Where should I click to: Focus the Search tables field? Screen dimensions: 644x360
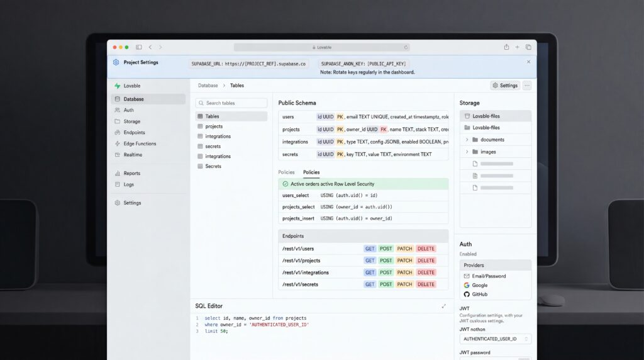231,103
